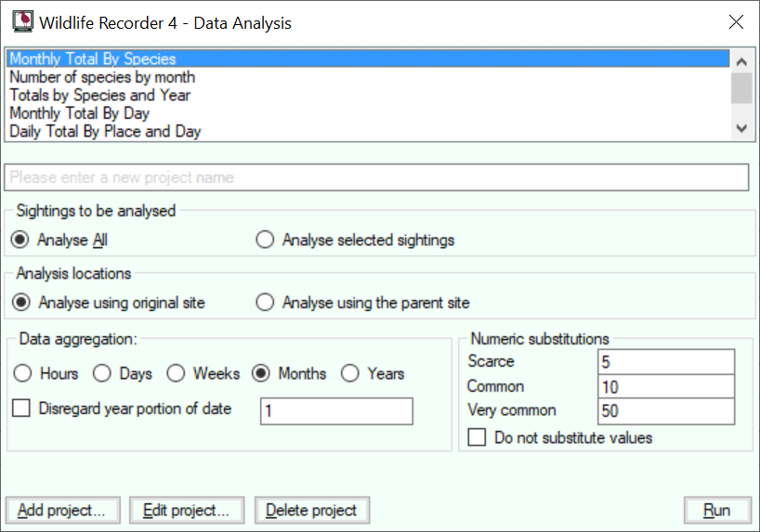This screenshot has width=760, height=532.
Task: Click the Wildlife Recorder app icon in title bar
Action: pyautogui.click(x=23, y=21)
